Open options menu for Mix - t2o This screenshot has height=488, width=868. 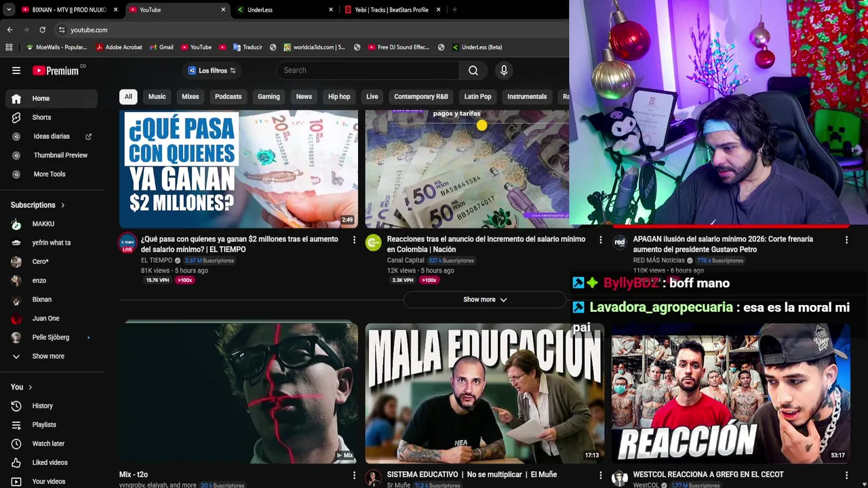pyautogui.click(x=354, y=476)
